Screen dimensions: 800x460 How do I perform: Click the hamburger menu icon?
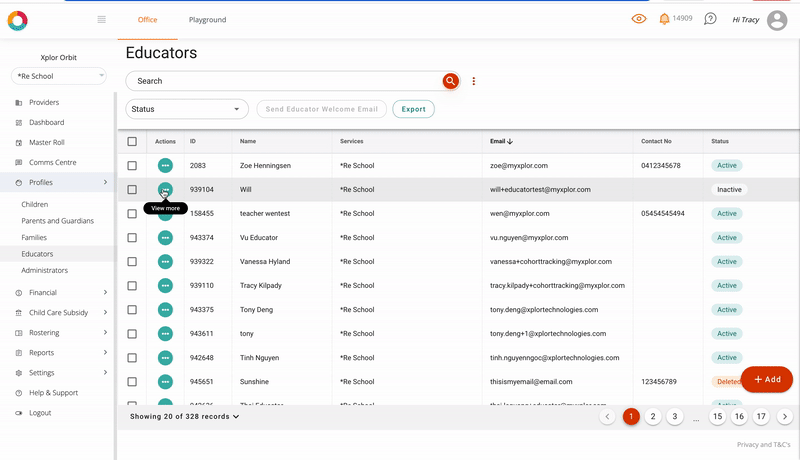(x=101, y=20)
